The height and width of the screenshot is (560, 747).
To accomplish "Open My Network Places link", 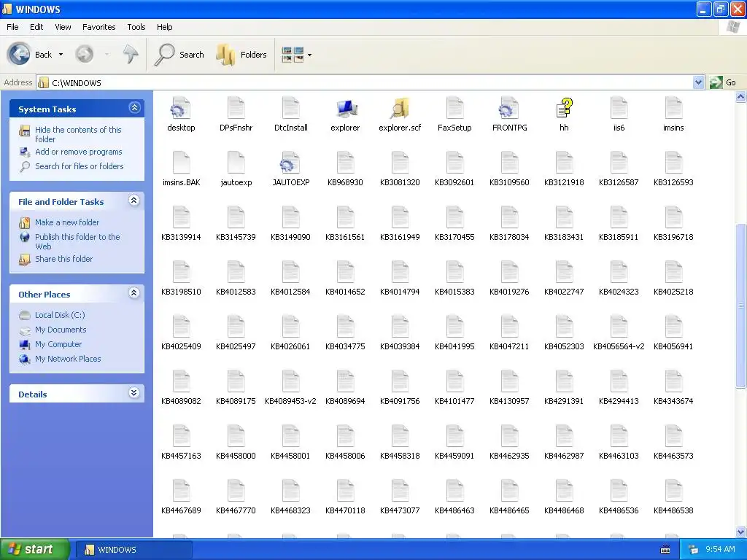I will coord(68,359).
